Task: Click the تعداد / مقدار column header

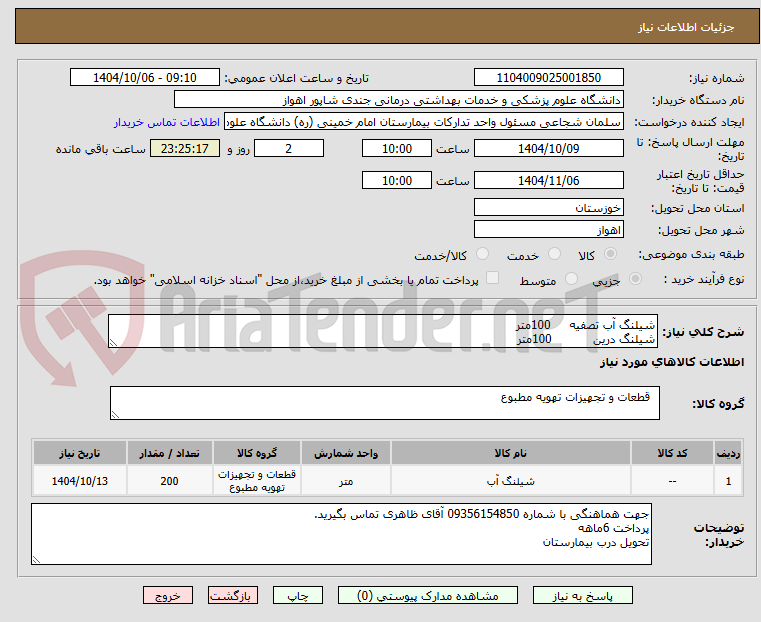Action: tap(169, 453)
